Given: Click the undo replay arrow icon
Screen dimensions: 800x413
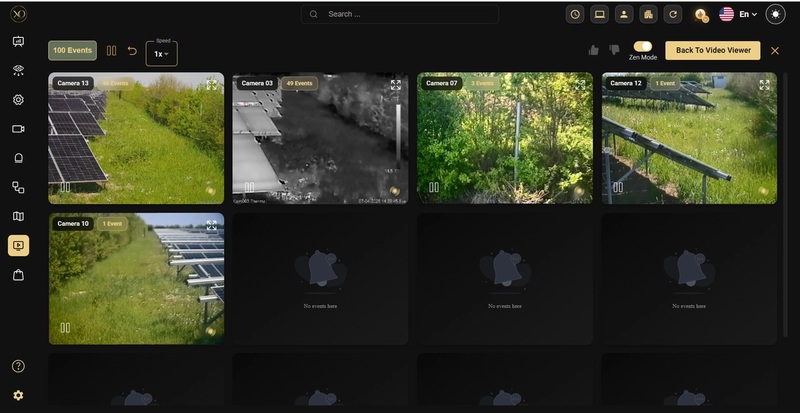Looking at the screenshot, I should (132, 51).
